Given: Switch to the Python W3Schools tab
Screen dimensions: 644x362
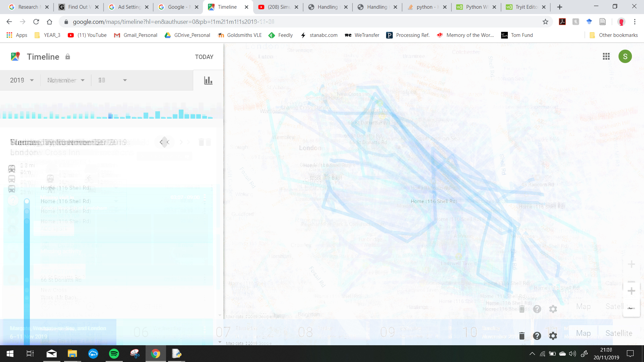Looking at the screenshot, I should (476, 7).
